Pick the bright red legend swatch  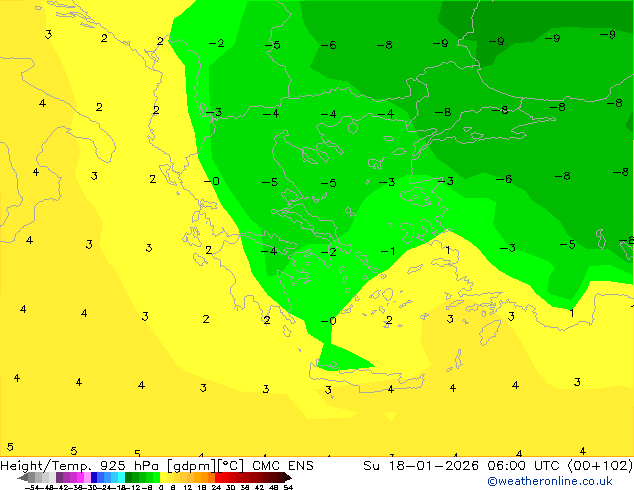click(218, 477)
